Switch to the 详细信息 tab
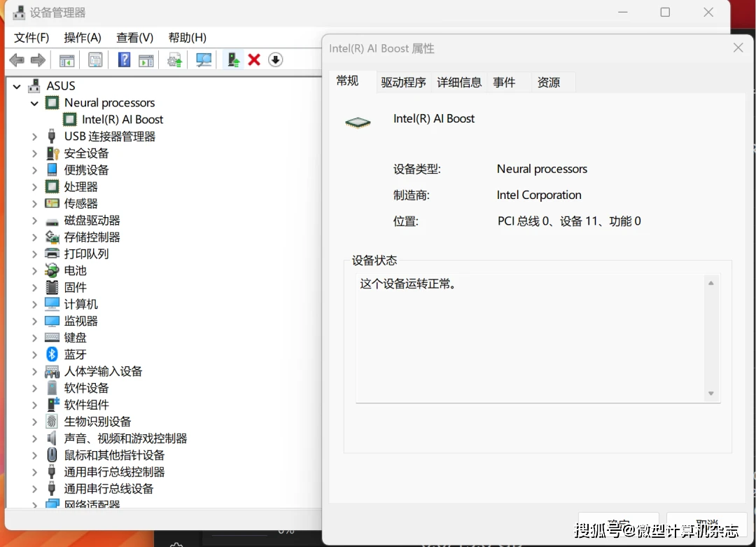The image size is (756, 547). [x=459, y=83]
